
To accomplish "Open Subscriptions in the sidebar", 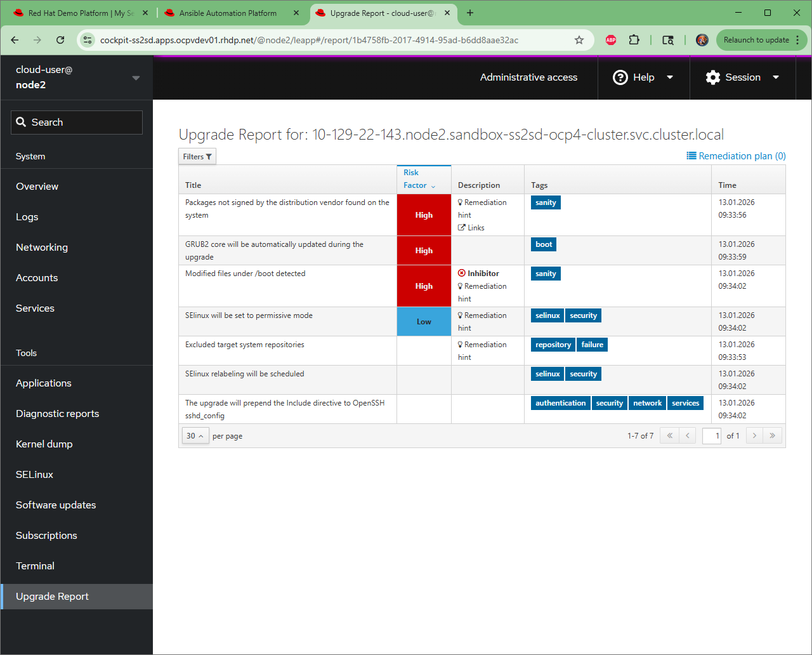I will [77, 536].
